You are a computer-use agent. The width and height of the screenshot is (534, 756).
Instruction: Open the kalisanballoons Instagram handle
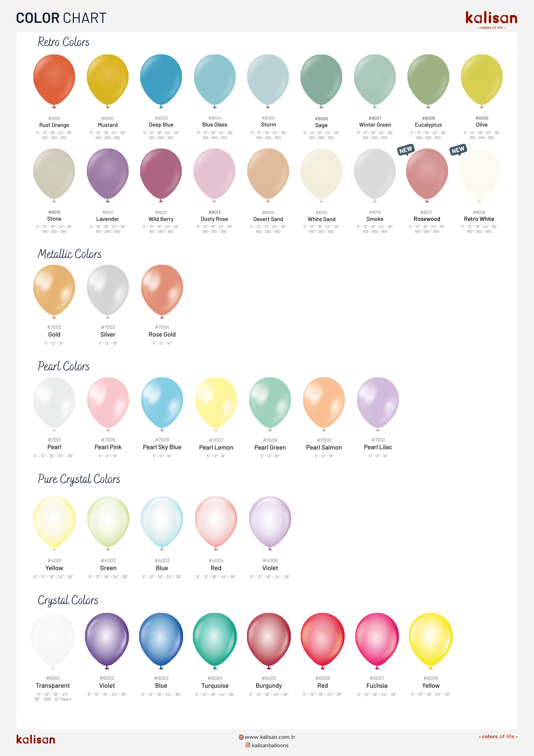point(270,745)
